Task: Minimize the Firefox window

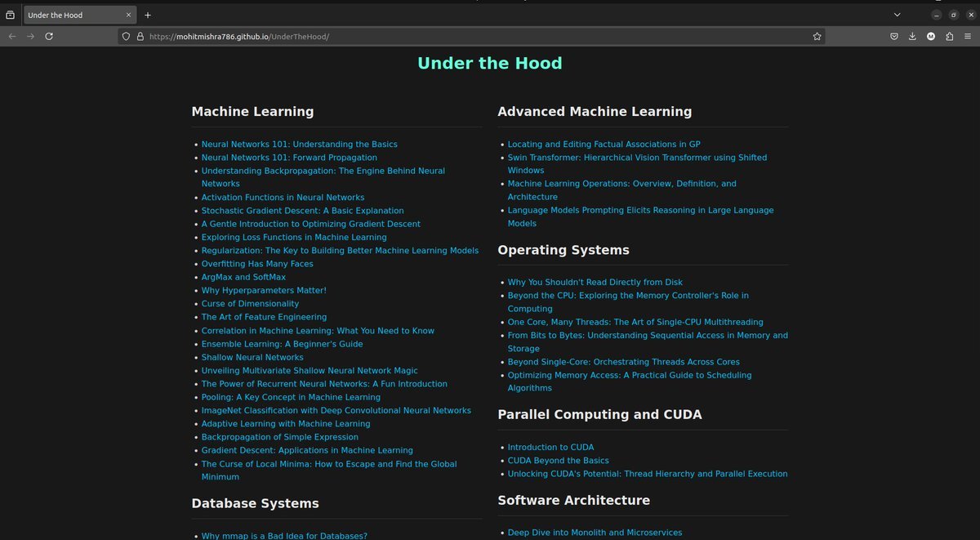Action: click(x=936, y=15)
